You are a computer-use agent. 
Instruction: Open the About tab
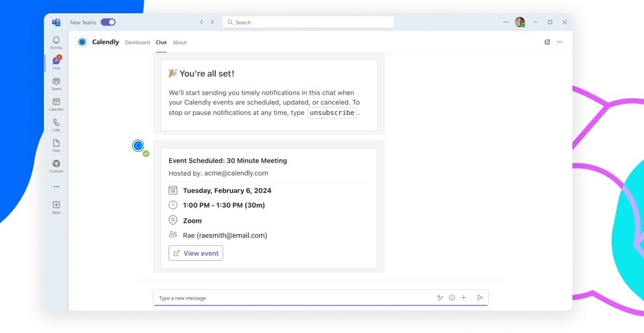click(x=179, y=42)
